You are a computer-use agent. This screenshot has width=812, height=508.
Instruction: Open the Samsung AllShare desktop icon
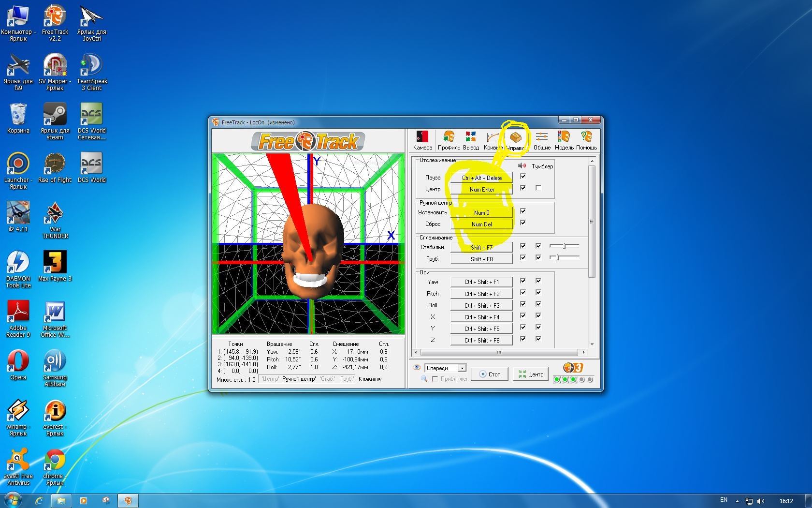[55, 369]
